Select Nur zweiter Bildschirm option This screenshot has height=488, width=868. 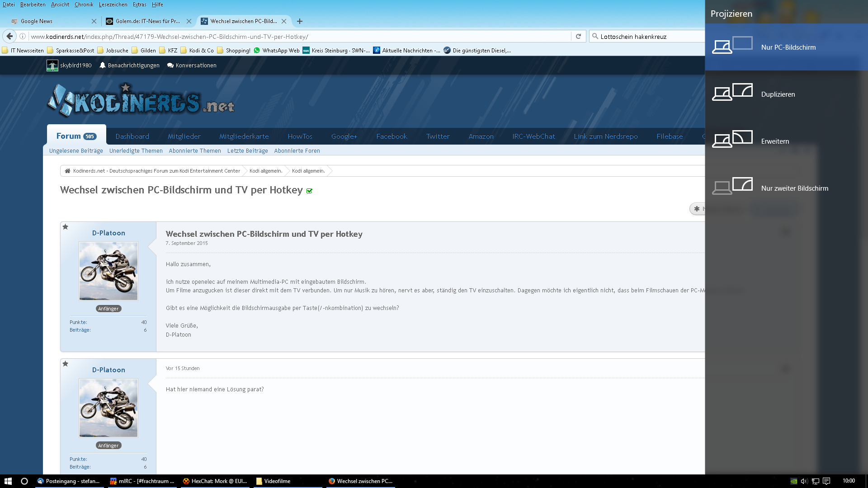786,188
